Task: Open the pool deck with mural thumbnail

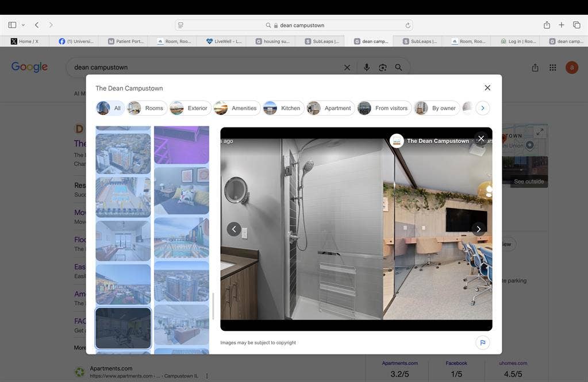Action: click(x=182, y=238)
